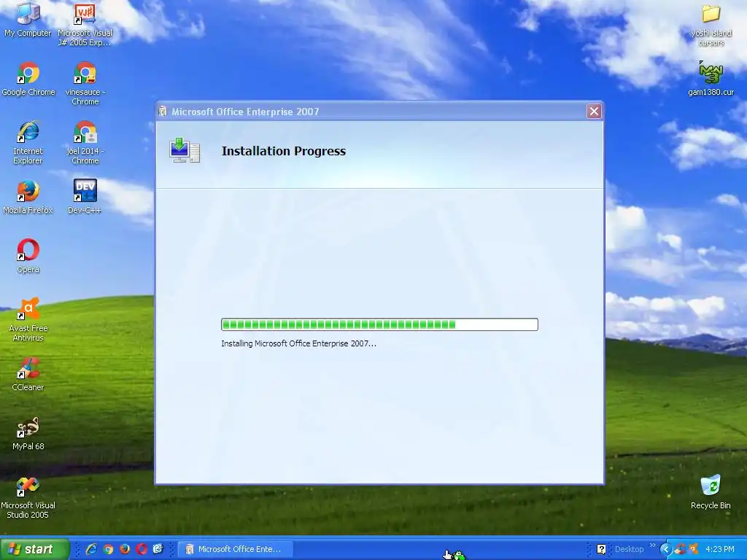Open the My Computer desktop icon
This screenshot has height=560, width=747.
coord(28,19)
